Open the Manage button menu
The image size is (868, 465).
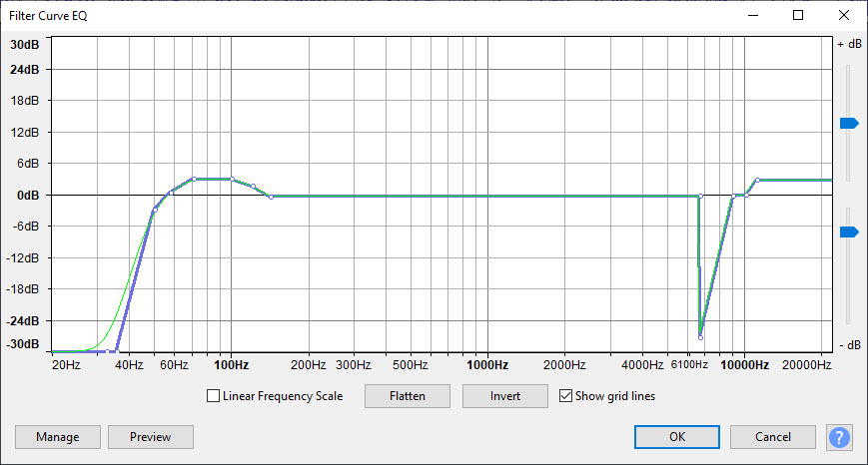[x=58, y=437]
